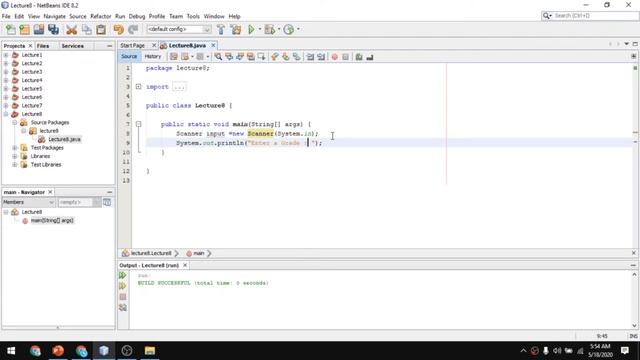Click the Stop Macro Recording icon
640x360 pixels.
click(x=345, y=57)
